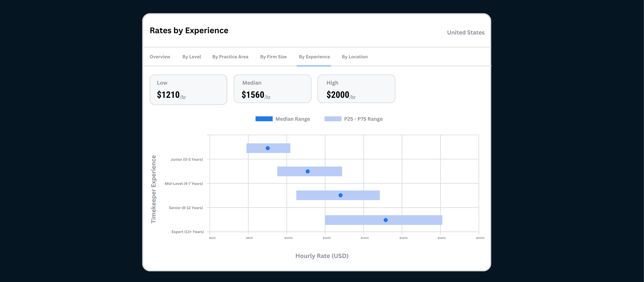This screenshot has height=282, width=644.
Task: Toggle the P25 - P75 Range legend swatch
Action: pyautogui.click(x=333, y=119)
